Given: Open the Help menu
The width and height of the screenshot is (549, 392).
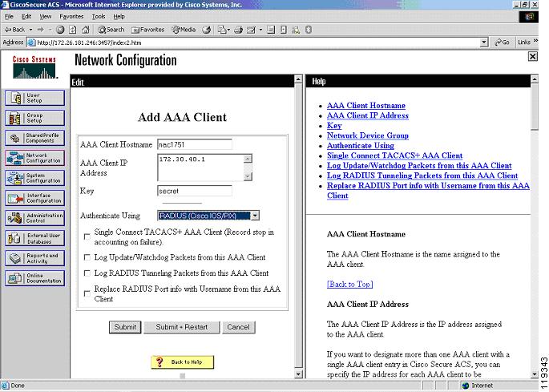Looking at the screenshot, I should [119, 17].
